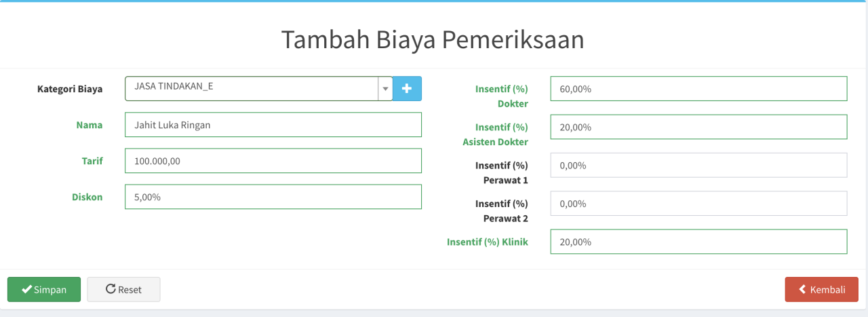Reset the form fields

pyautogui.click(x=123, y=289)
